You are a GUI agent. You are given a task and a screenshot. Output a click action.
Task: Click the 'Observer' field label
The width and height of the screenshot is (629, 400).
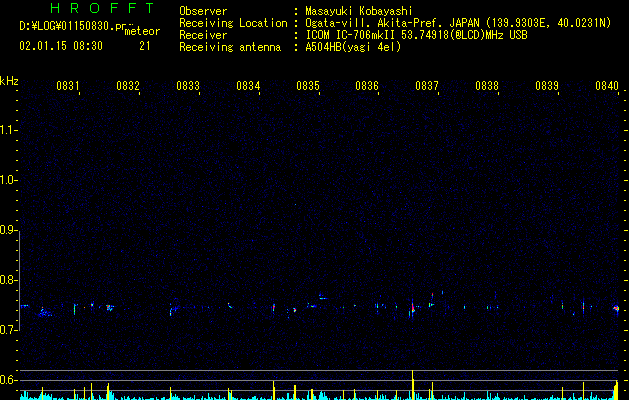[x=203, y=11]
